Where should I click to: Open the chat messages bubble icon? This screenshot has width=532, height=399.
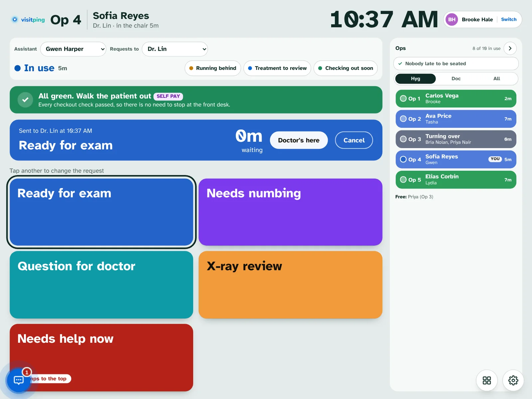[x=19, y=380]
